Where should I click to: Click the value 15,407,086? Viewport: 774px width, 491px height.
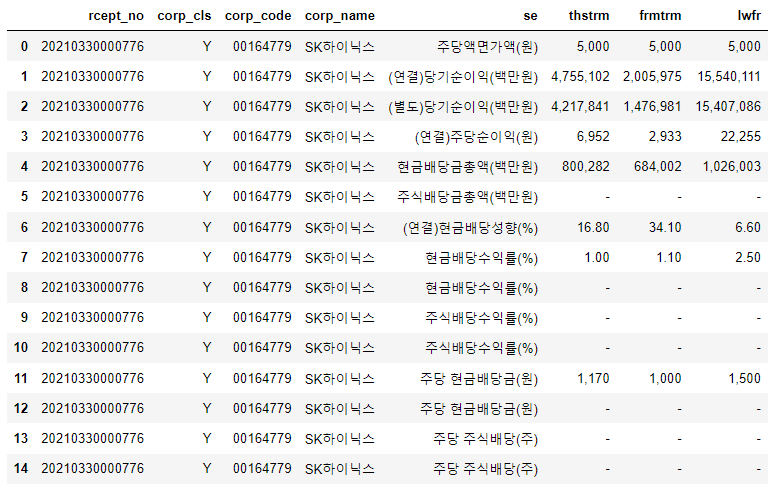[728, 107]
